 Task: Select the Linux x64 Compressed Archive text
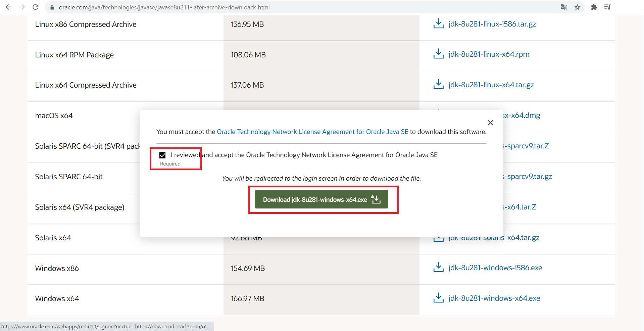pyautogui.click(x=86, y=85)
